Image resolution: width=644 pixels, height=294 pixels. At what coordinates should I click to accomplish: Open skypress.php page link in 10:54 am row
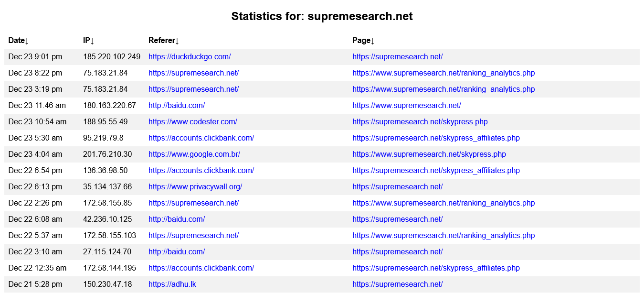coord(420,122)
